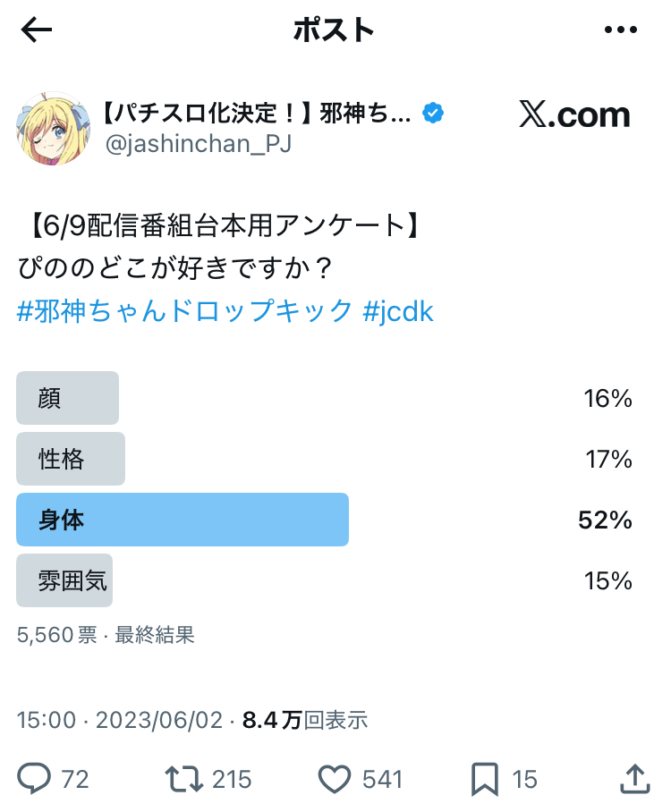Open the @jashinchan_PJ handle
The width and height of the screenshot is (671, 812).
click(198, 144)
